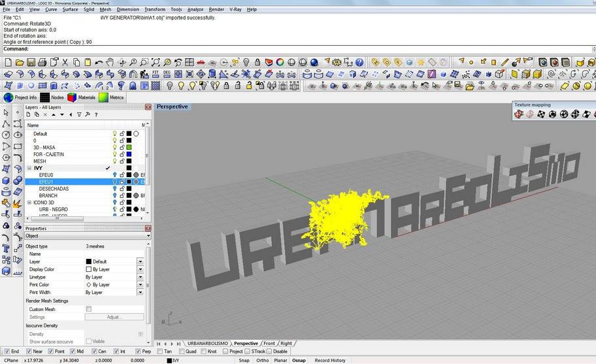
Task: Open the color wheel icon in the toolbar
Action: [280, 62]
